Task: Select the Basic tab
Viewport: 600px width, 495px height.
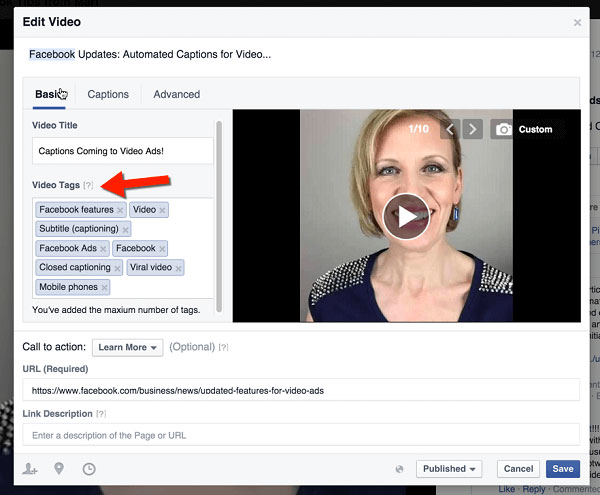Action: click(49, 94)
